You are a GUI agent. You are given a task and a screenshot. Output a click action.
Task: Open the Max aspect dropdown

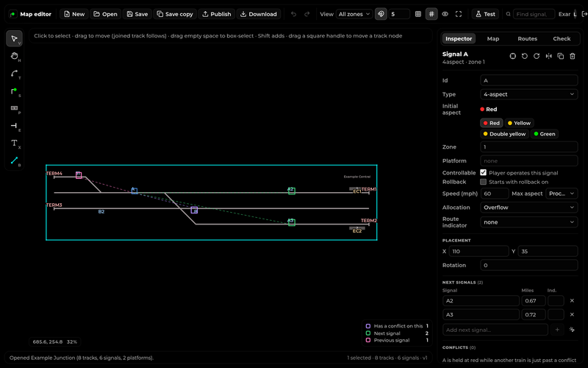(562, 194)
